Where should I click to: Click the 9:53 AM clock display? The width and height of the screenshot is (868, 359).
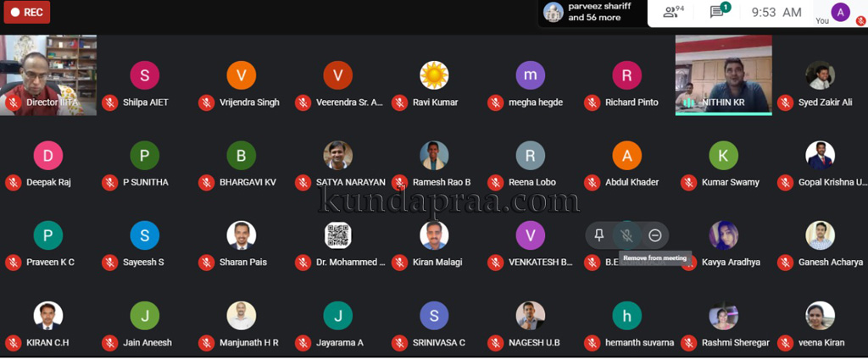(x=776, y=12)
